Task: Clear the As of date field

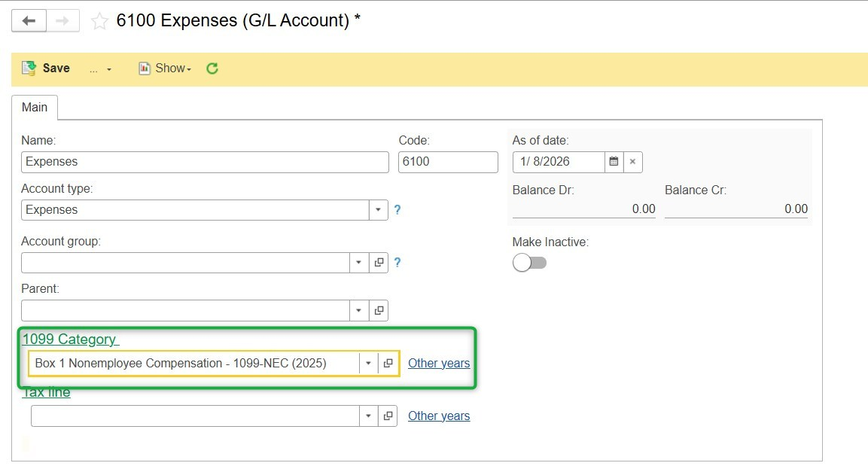Action: [633, 162]
